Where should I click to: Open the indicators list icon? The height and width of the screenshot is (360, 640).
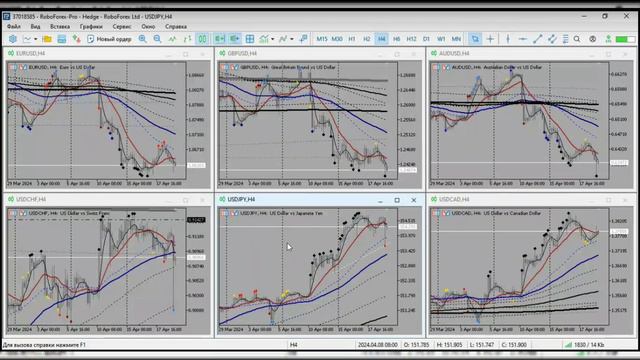264,39
